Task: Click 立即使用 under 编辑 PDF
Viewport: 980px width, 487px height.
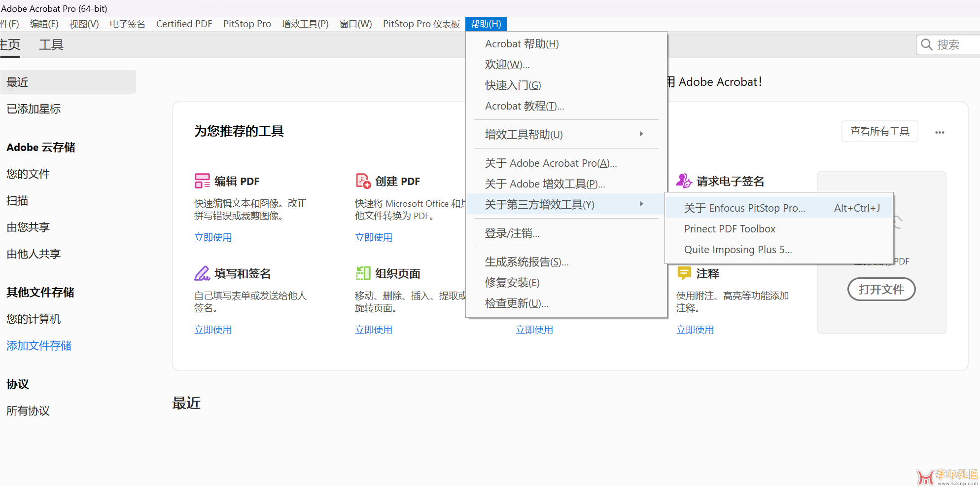Action: pos(213,237)
